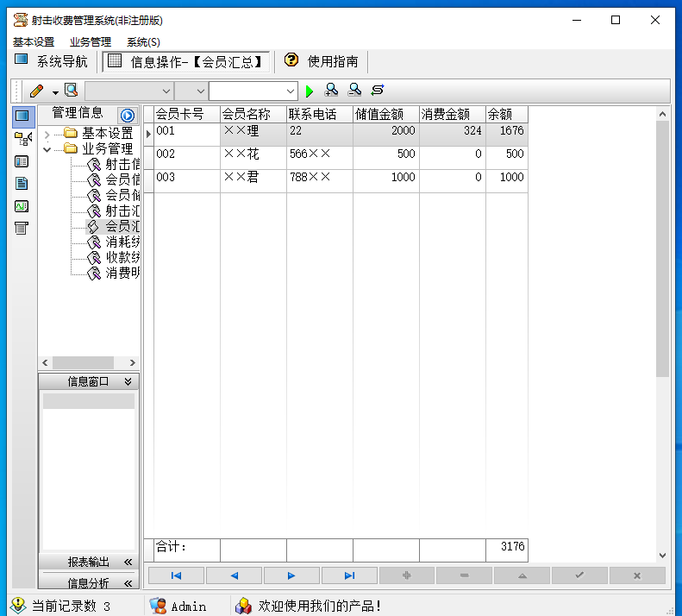682x616 pixels.
Task: Open the pencil tool dropdown arrow
Action: [x=55, y=92]
